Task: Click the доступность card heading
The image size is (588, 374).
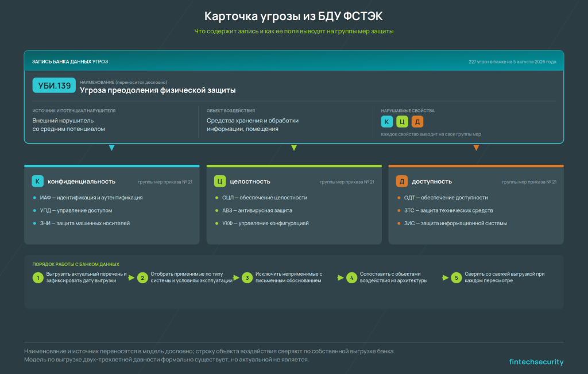Action: tap(432, 182)
